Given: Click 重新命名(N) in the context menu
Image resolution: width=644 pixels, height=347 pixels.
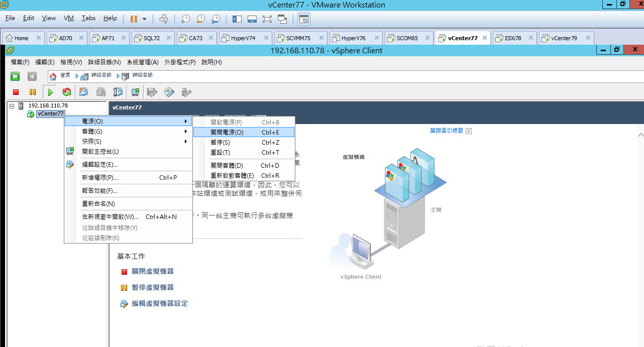Looking at the screenshot, I should pos(129,204).
